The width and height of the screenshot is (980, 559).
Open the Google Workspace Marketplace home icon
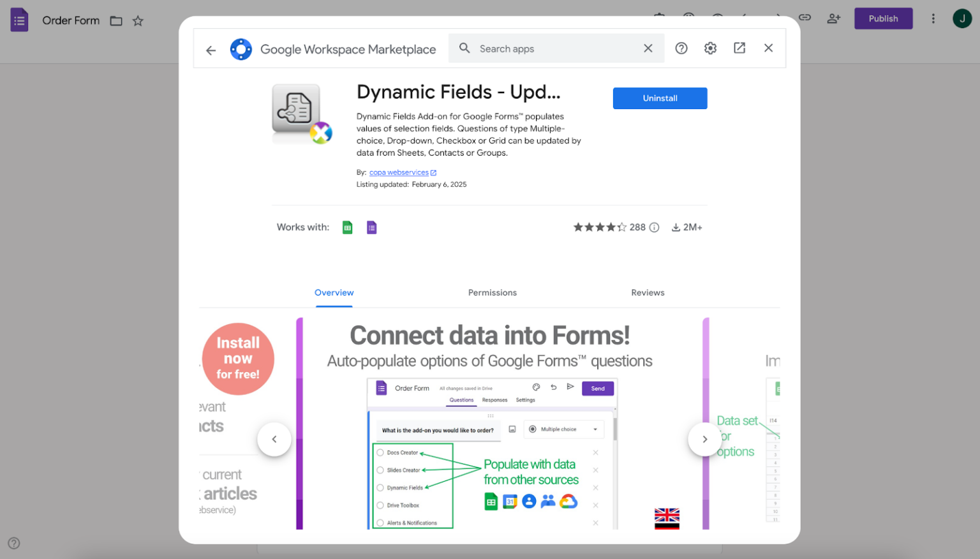(x=241, y=48)
